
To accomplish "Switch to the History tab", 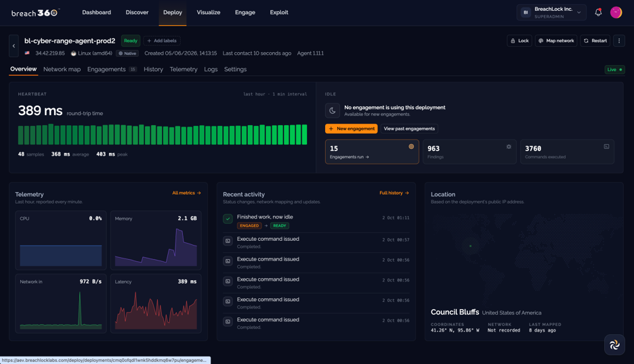I will tap(153, 70).
